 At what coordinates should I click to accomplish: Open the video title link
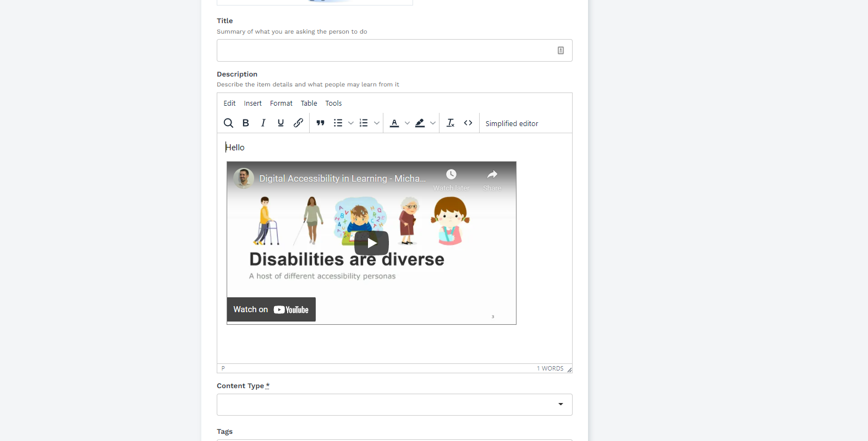coord(342,178)
